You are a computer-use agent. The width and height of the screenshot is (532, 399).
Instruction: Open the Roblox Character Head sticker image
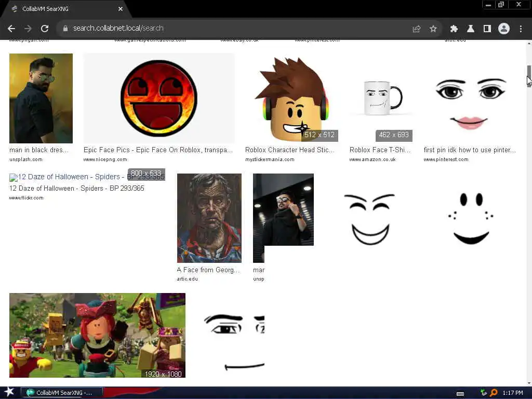pyautogui.click(x=292, y=98)
